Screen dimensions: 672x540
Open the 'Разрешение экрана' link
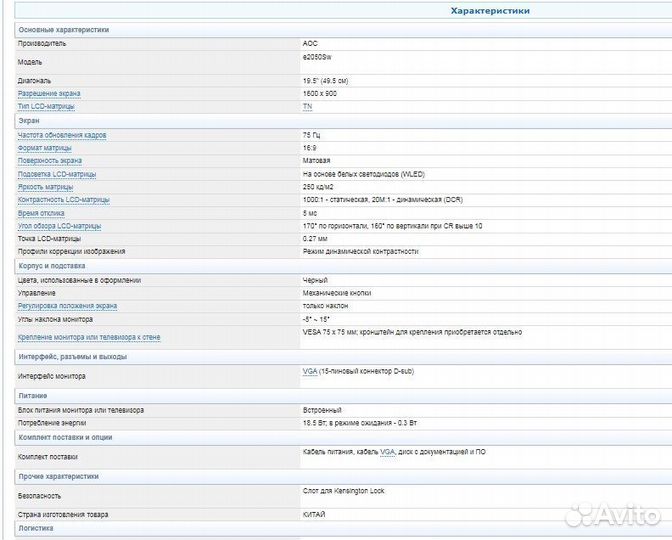(49, 93)
